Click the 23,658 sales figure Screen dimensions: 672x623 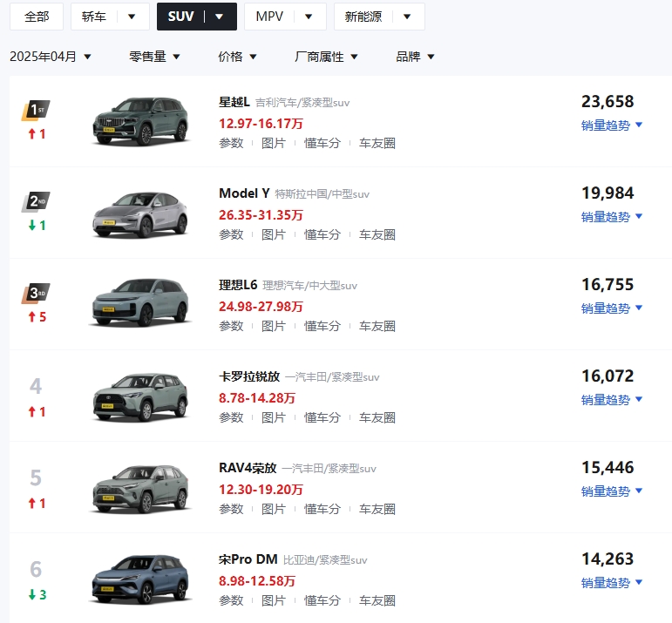point(608,102)
